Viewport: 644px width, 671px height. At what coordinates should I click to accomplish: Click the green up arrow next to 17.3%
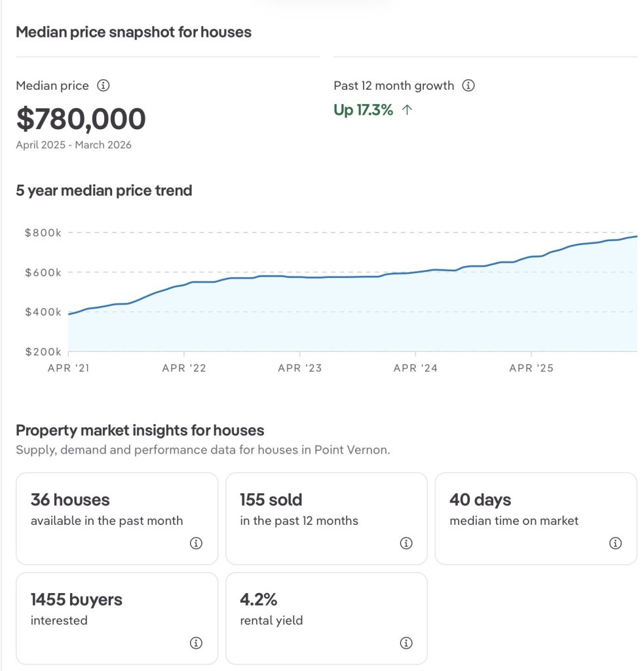tap(407, 110)
